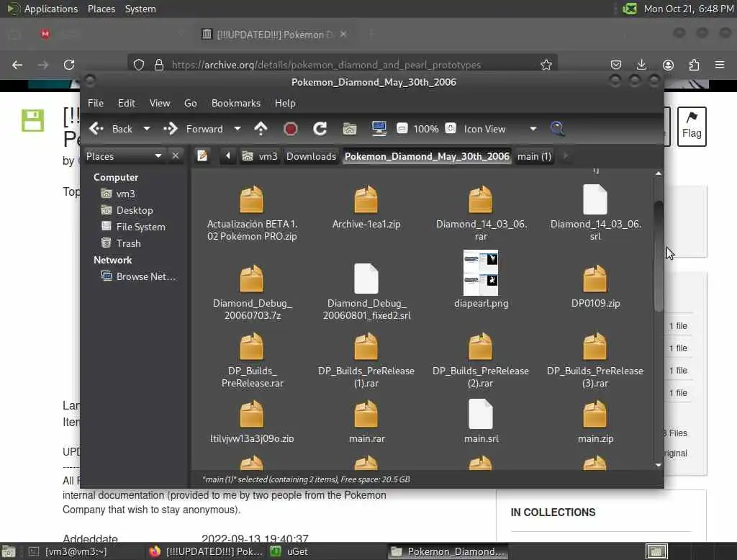Select the Diamond_14_03_06.srl file
This screenshot has height=560, width=737.
595,213
